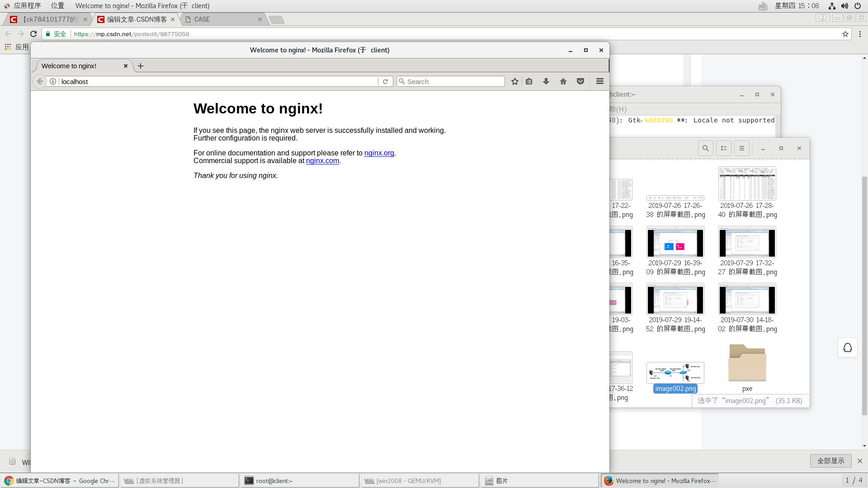The image size is (868, 488).
Task: Select image002.png thumbnail
Action: click(x=675, y=373)
